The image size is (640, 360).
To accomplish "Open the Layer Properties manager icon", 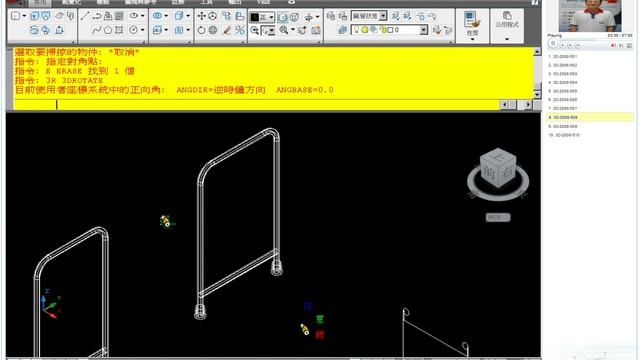I will [x=342, y=30].
